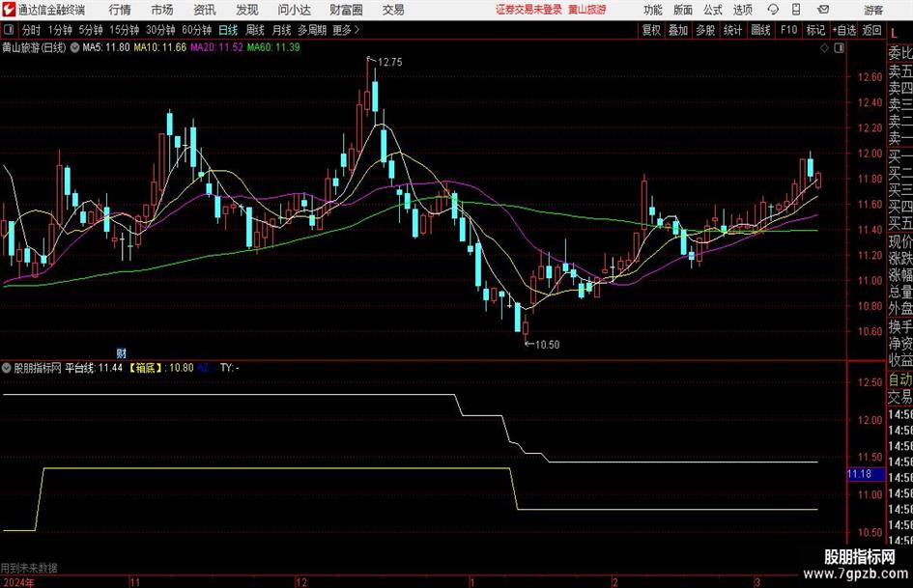Open the 市场 menu
913x588 pixels.
162,10
